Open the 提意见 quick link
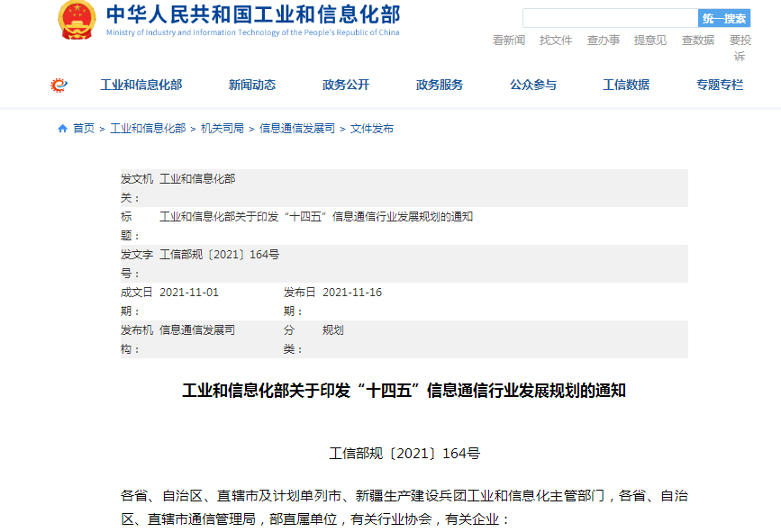781x532 pixels. 650,41
